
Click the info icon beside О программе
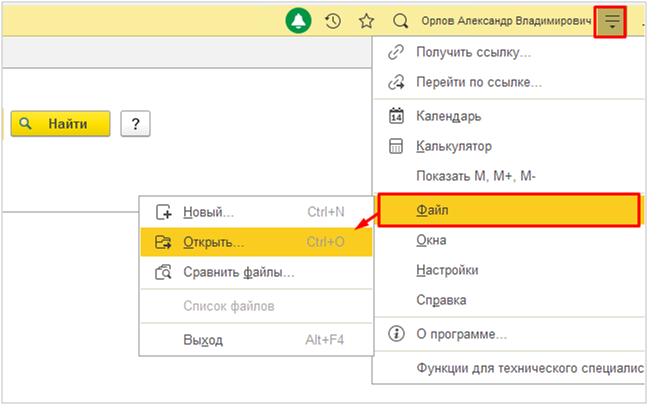(x=395, y=333)
